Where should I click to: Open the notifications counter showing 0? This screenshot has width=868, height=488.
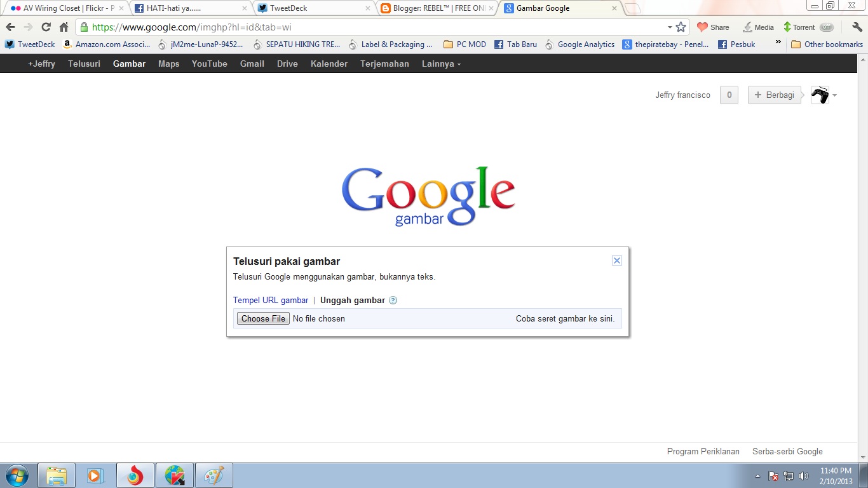pos(729,95)
